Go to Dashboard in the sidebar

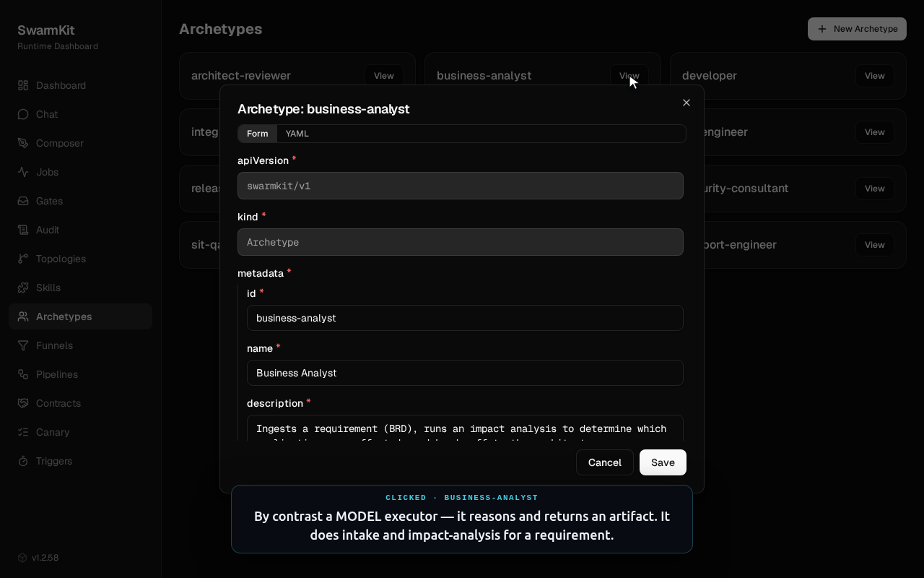pos(80,85)
